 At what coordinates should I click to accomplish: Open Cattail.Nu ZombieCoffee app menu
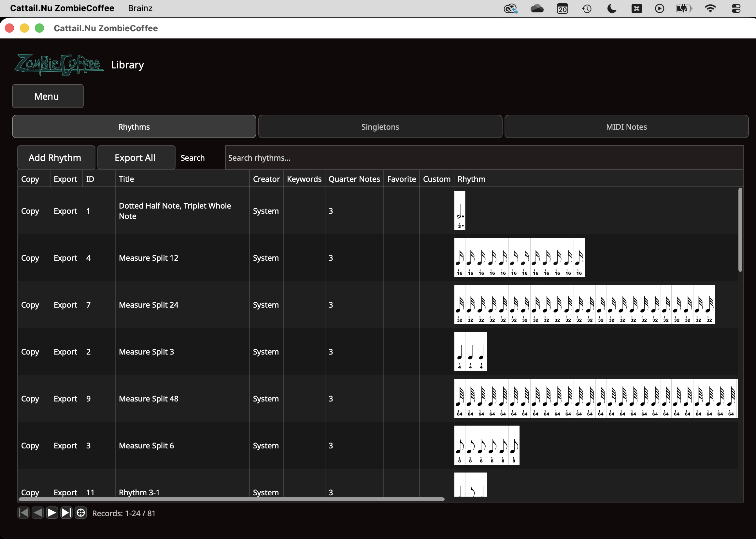[62, 8]
